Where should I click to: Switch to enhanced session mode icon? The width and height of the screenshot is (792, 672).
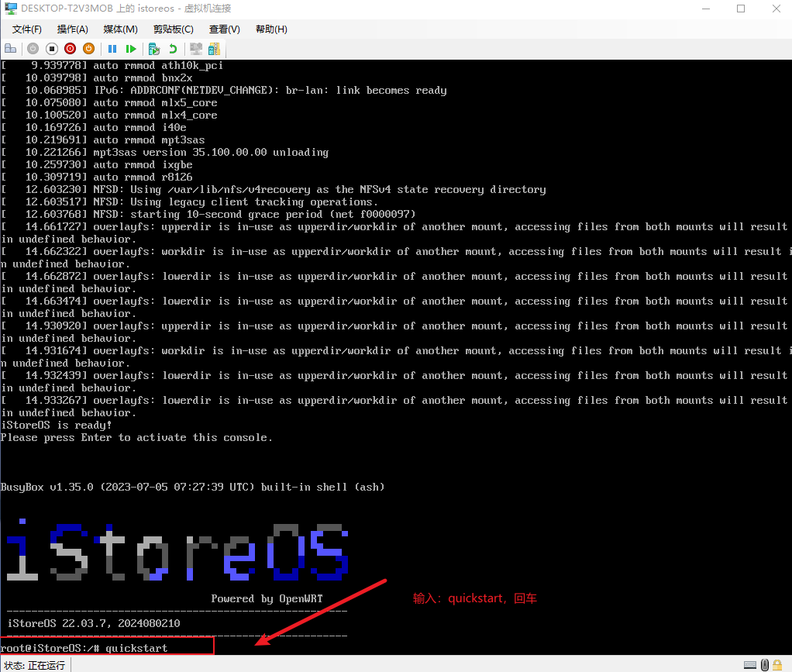(214, 48)
